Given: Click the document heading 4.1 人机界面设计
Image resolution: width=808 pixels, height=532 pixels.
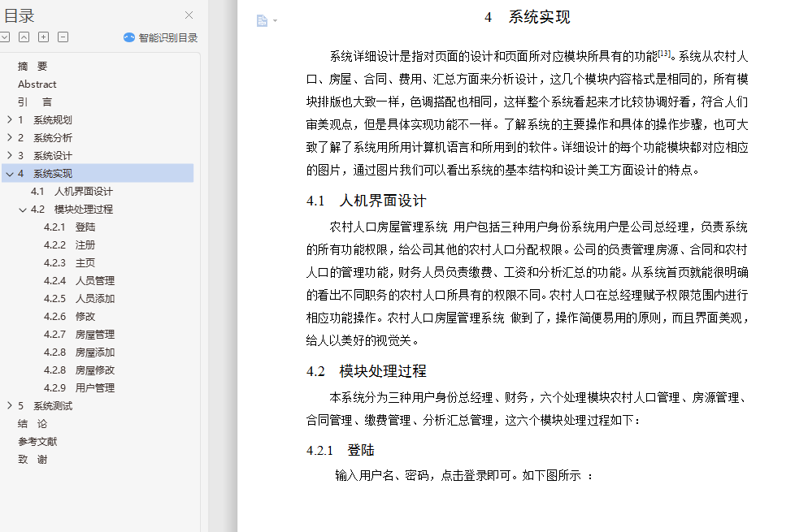Looking at the screenshot, I should (x=367, y=201).
